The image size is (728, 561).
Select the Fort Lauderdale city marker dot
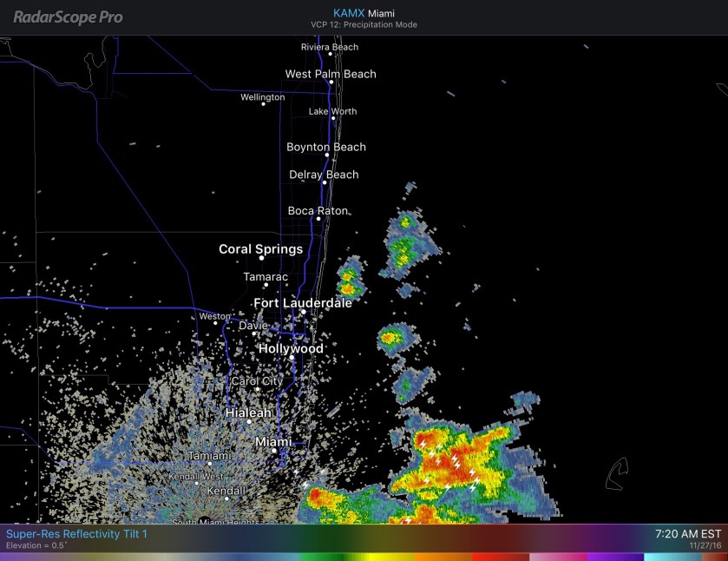point(303,312)
